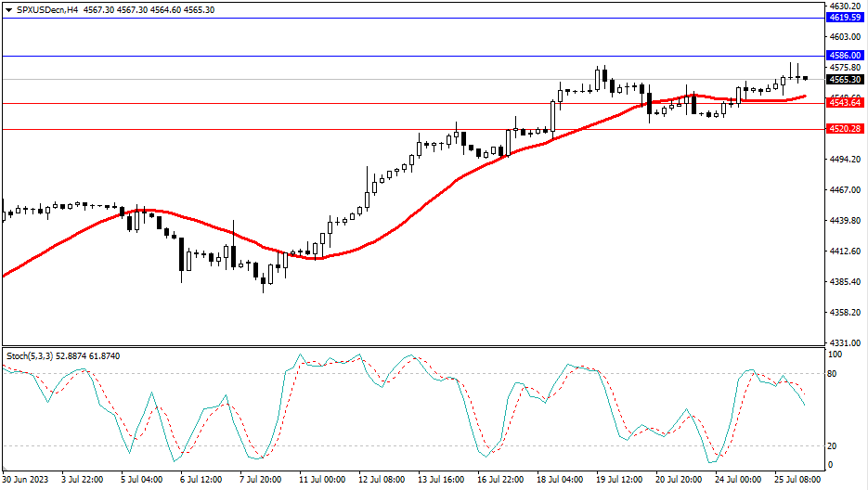Click the 4412.60 price scale value

tap(844, 251)
